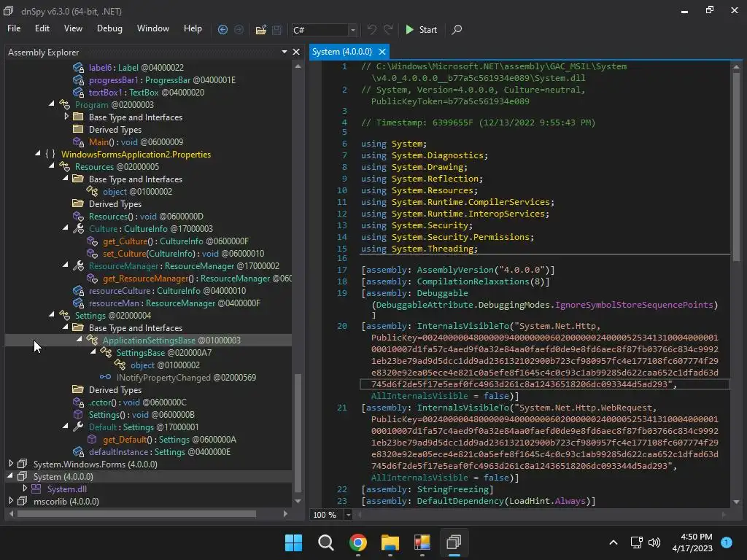Click the Resources class icon

[x=64, y=167]
